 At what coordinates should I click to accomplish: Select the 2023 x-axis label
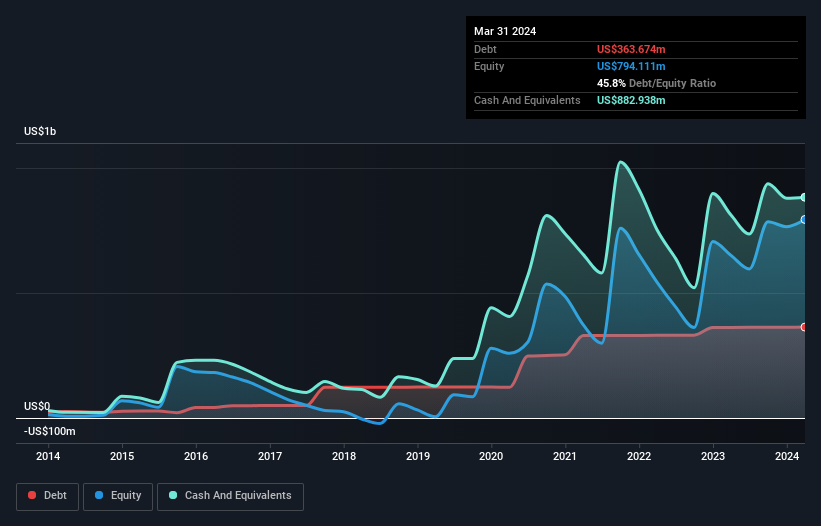point(713,456)
